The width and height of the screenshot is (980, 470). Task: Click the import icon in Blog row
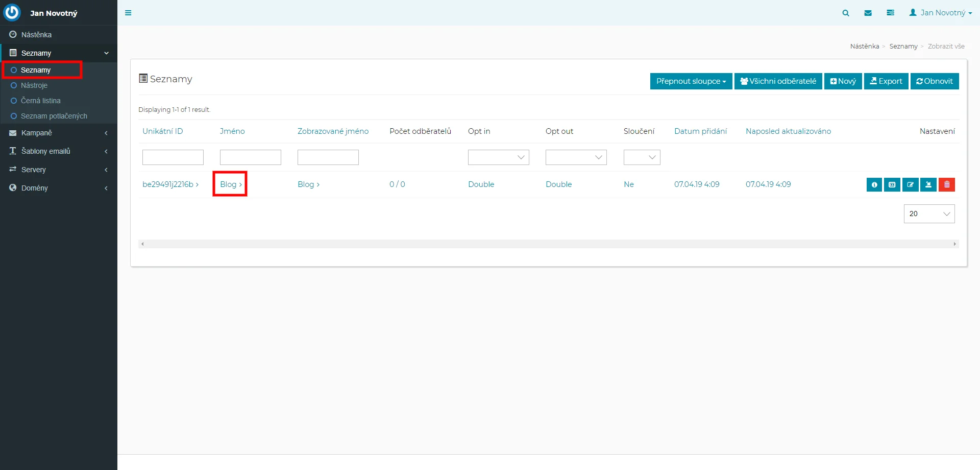point(928,184)
